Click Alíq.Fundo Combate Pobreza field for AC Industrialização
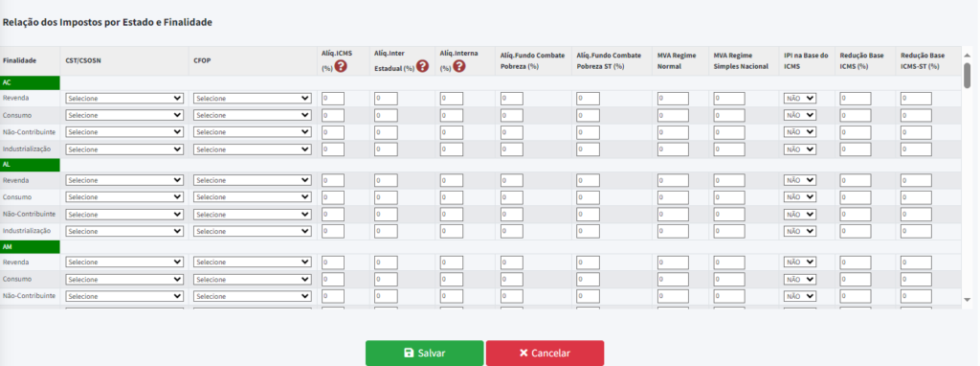The width and height of the screenshot is (980, 366). pyautogui.click(x=512, y=149)
